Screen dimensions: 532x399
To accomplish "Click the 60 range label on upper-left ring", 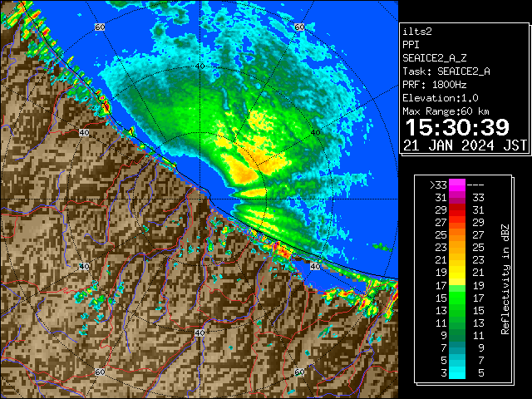I will 100,27.
